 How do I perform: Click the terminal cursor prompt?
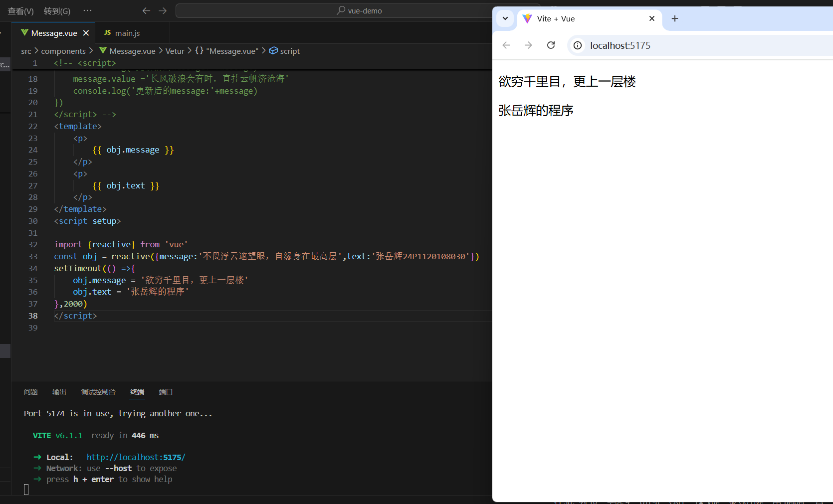coord(26,490)
